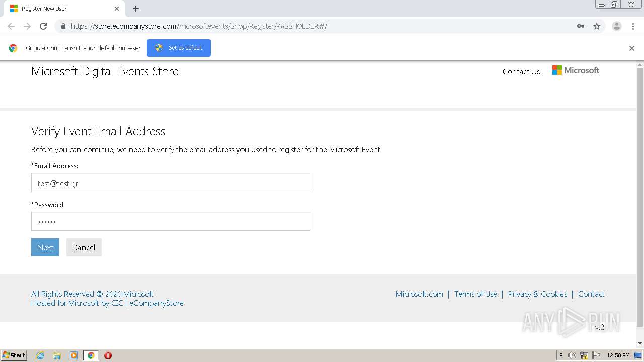The height and width of the screenshot is (362, 644).
Task: Focus the Password field
Action: (x=171, y=221)
